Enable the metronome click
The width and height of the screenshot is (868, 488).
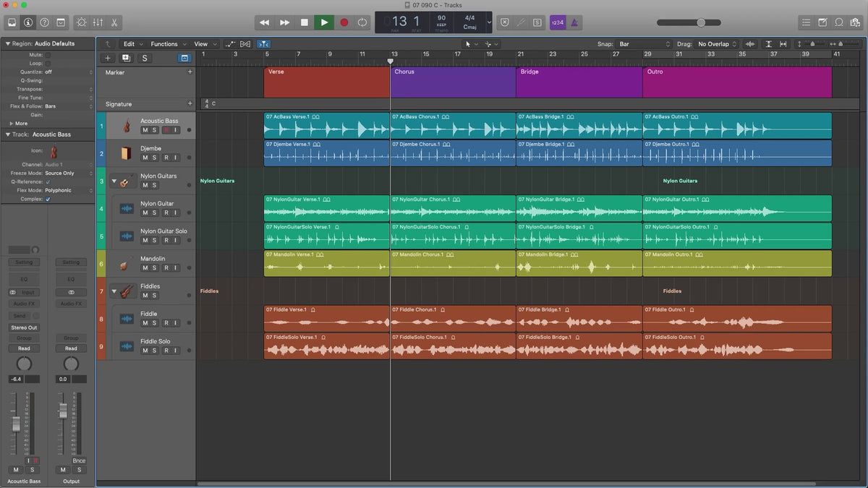[574, 22]
